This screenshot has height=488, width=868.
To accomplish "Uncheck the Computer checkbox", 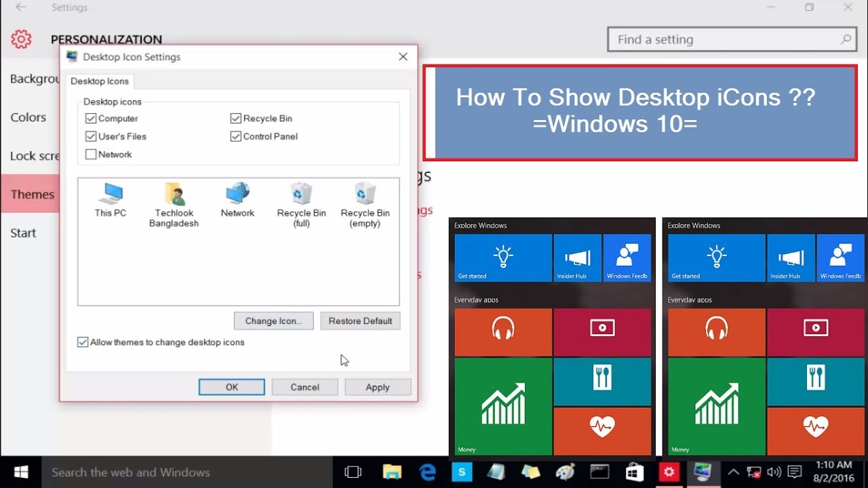I will pyautogui.click(x=91, y=118).
